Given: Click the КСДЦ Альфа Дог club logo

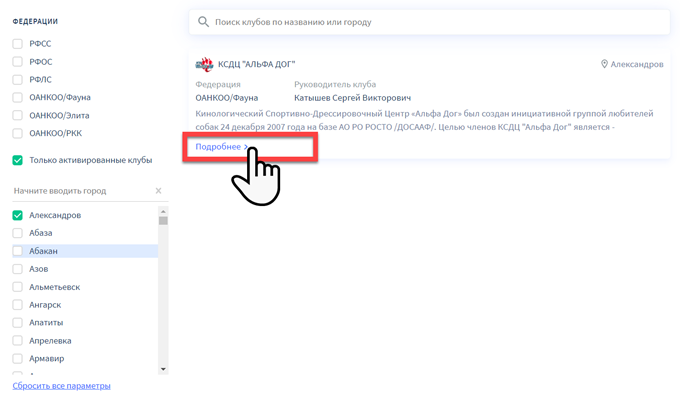Looking at the screenshot, I should [204, 64].
